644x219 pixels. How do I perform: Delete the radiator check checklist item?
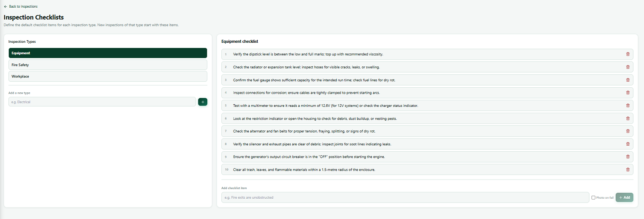pos(627,67)
